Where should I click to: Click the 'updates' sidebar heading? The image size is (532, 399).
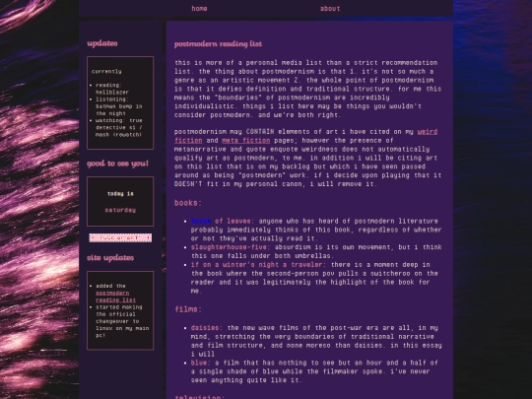point(102,43)
